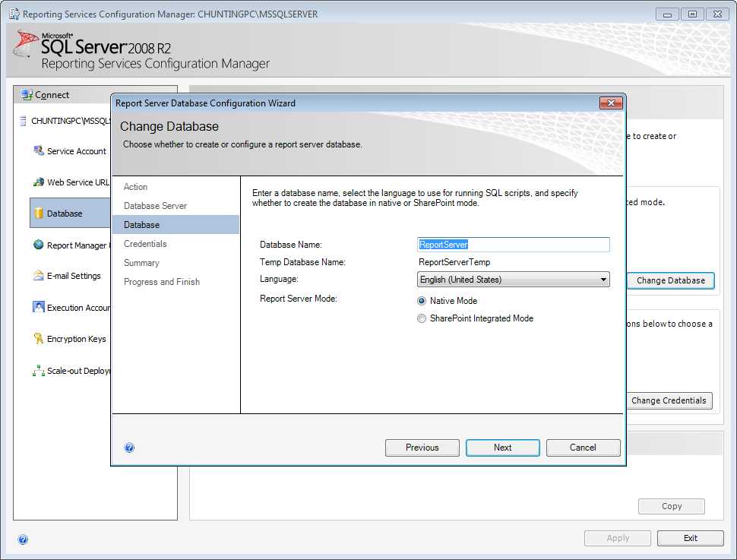Cancel the database configuration wizard
This screenshot has width=737, height=560.
(x=583, y=448)
